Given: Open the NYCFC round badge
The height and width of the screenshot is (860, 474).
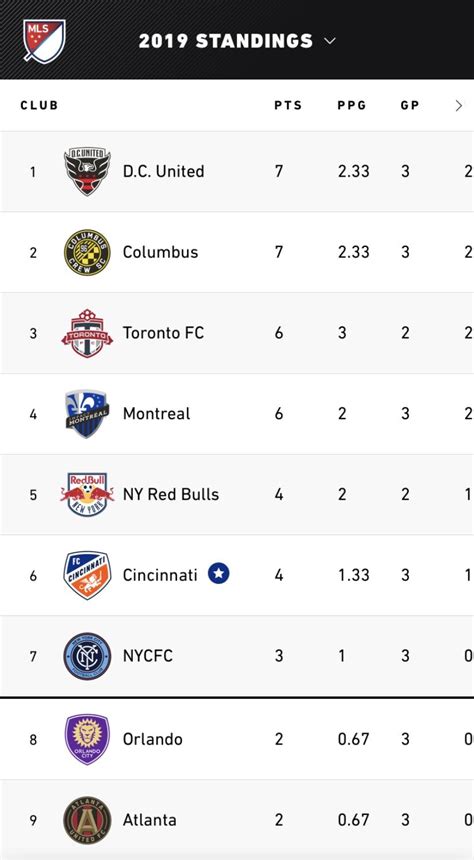Looking at the screenshot, I should (87, 656).
